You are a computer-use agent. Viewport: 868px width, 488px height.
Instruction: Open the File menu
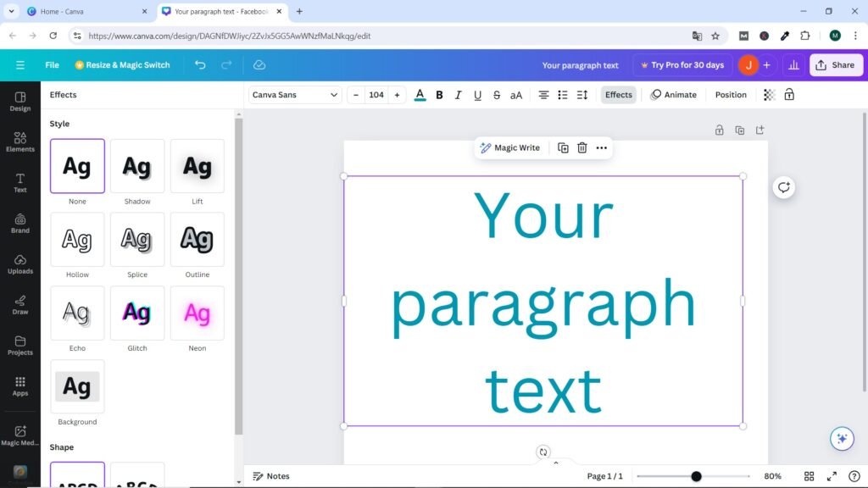pyautogui.click(x=52, y=65)
